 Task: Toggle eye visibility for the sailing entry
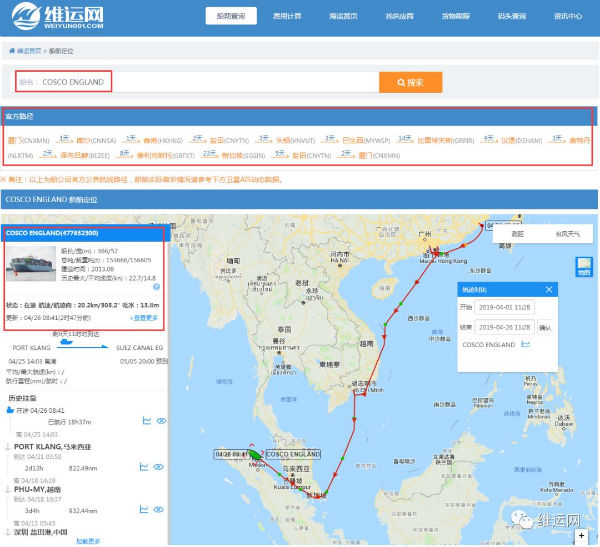point(160,421)
